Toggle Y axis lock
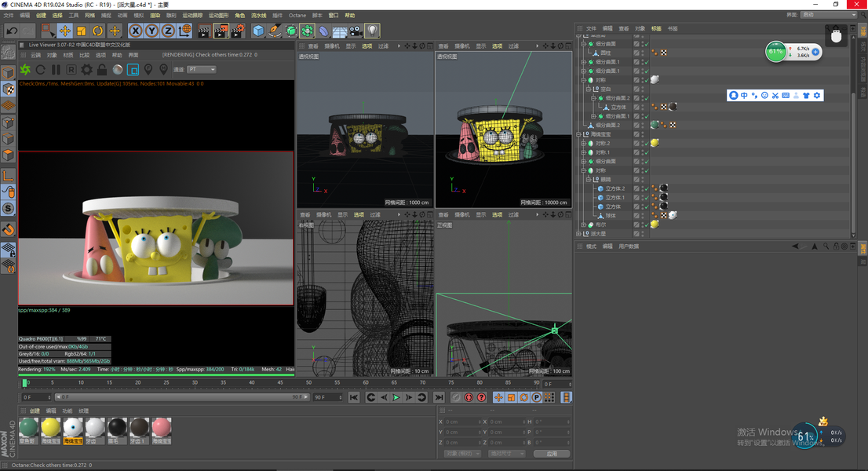 point(151,31)
